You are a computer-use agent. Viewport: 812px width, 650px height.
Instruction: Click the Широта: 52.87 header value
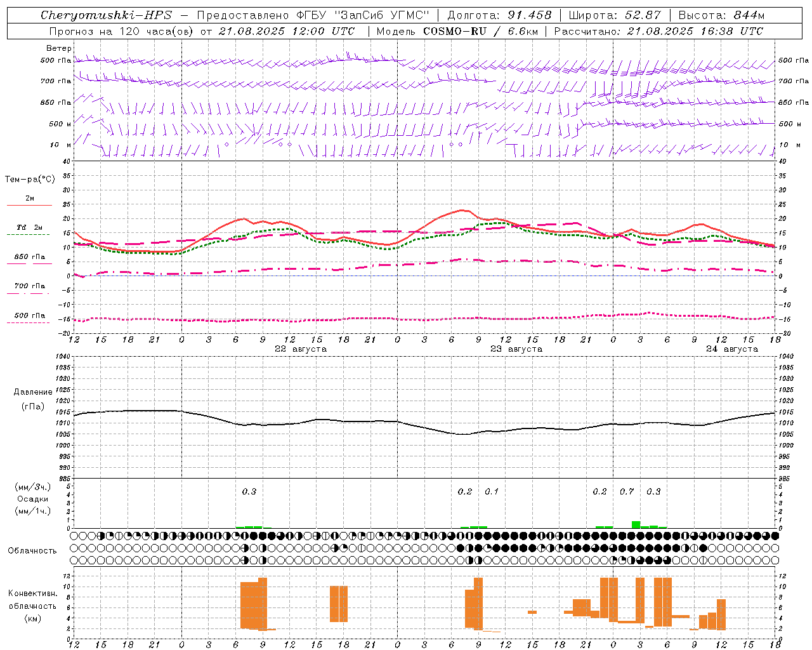615,15
